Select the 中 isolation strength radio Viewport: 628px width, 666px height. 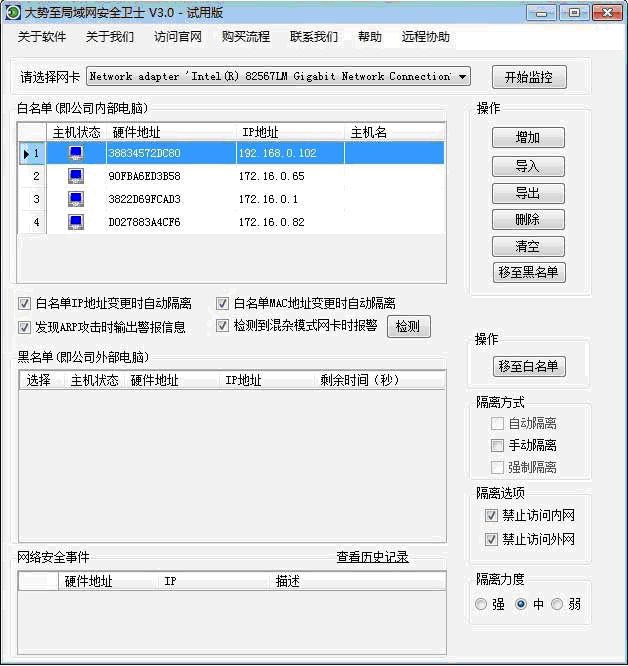(x=521, y=604)
